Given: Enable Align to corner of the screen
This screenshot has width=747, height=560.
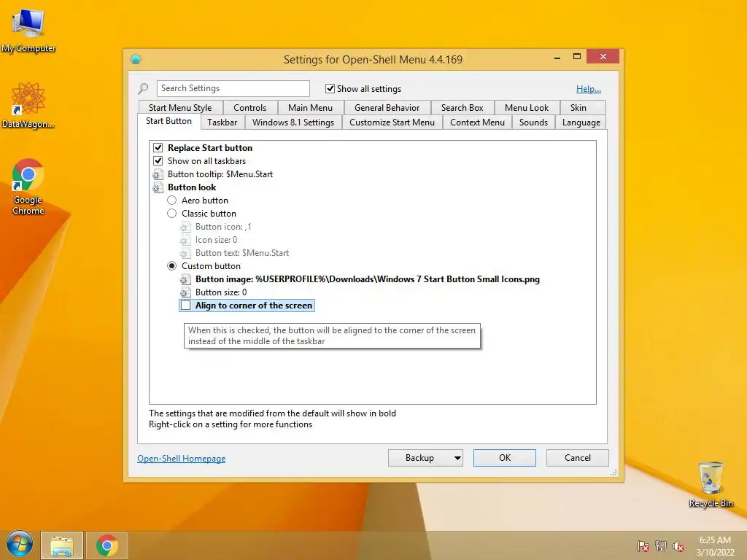Looking at the screenshot, I should (x=186, y=306).
